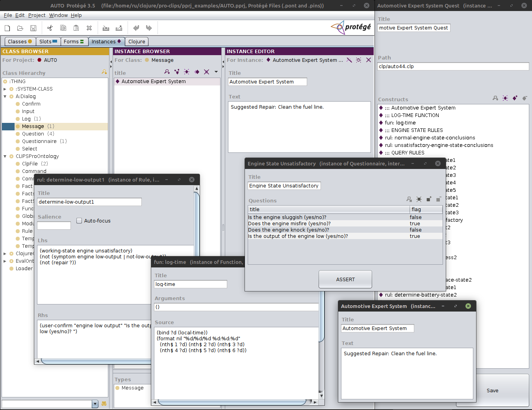Enable the Auto-focus checkbox
The image size is (532, 410).
point(79,221)
